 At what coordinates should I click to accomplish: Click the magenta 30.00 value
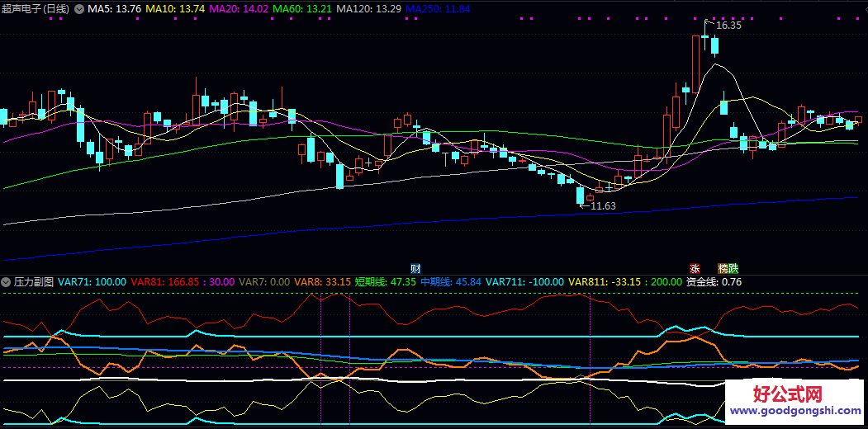[x=221, y=282]
